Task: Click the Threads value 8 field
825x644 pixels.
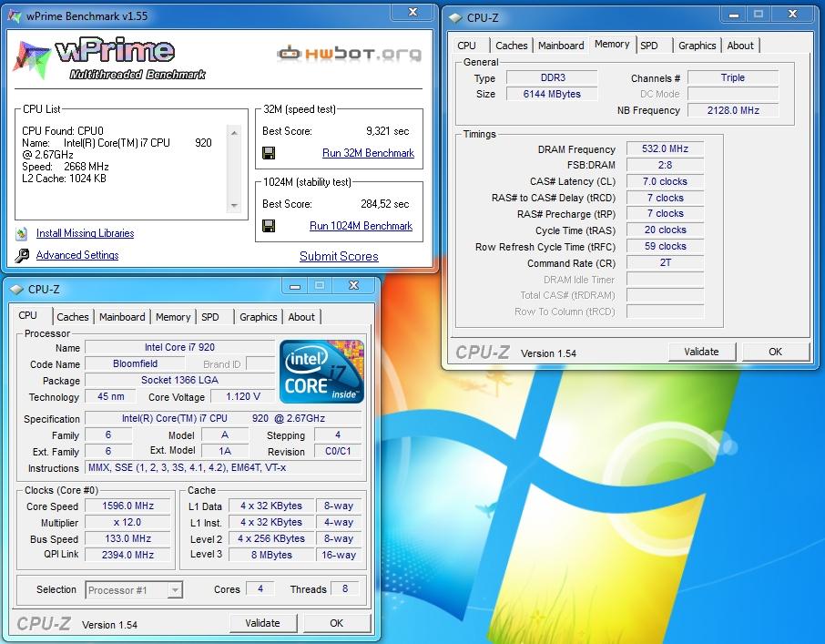Action: pyautogui.click(x=345, y=588)
